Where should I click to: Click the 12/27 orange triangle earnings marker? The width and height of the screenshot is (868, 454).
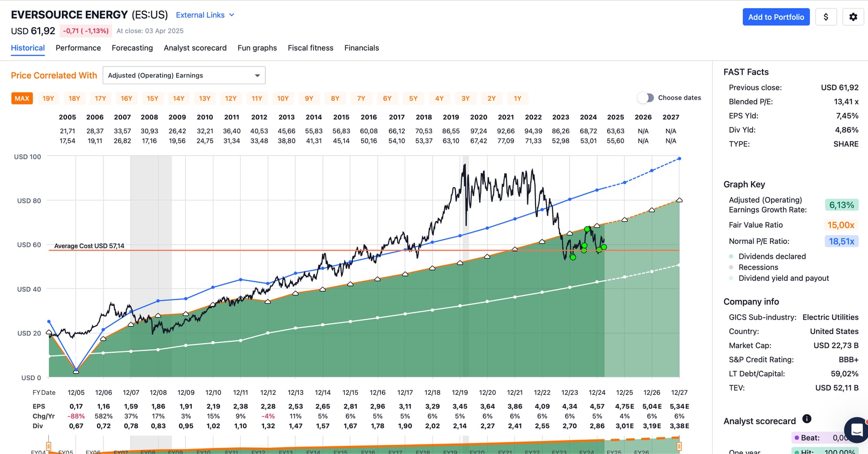pyautogui.click(x=679, y=200)
